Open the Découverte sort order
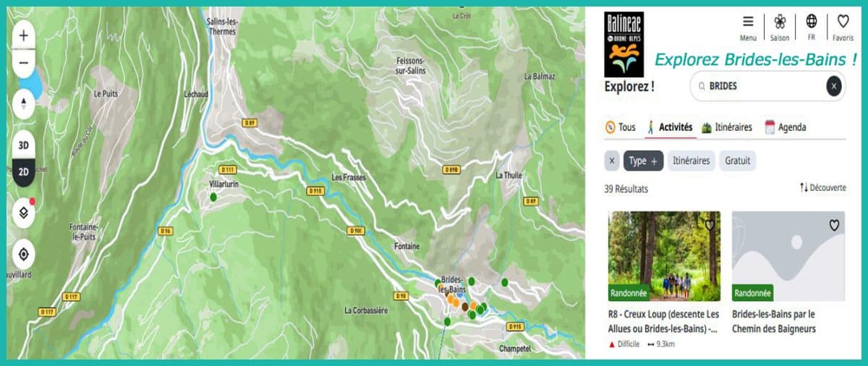868x366 pixels. (822, 187)
